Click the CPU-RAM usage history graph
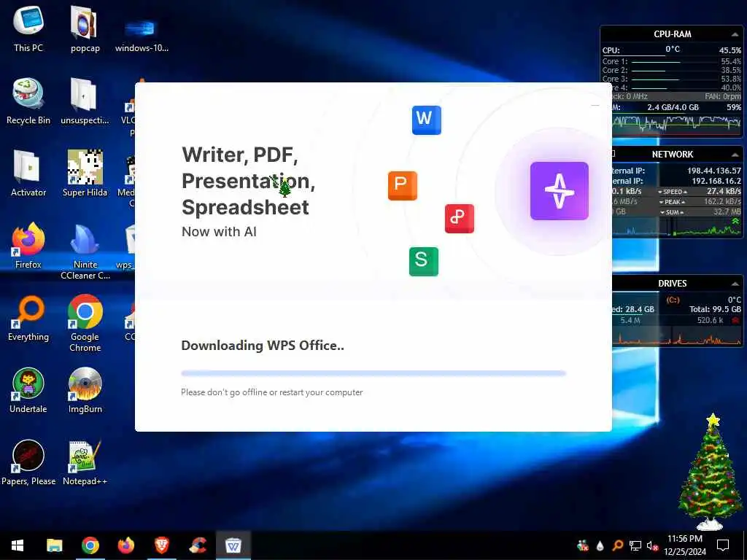747x560 pixels. 676,122
